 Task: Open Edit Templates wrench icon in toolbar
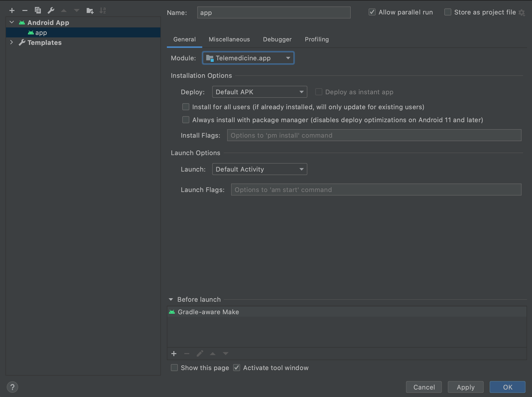pos(51,10)
